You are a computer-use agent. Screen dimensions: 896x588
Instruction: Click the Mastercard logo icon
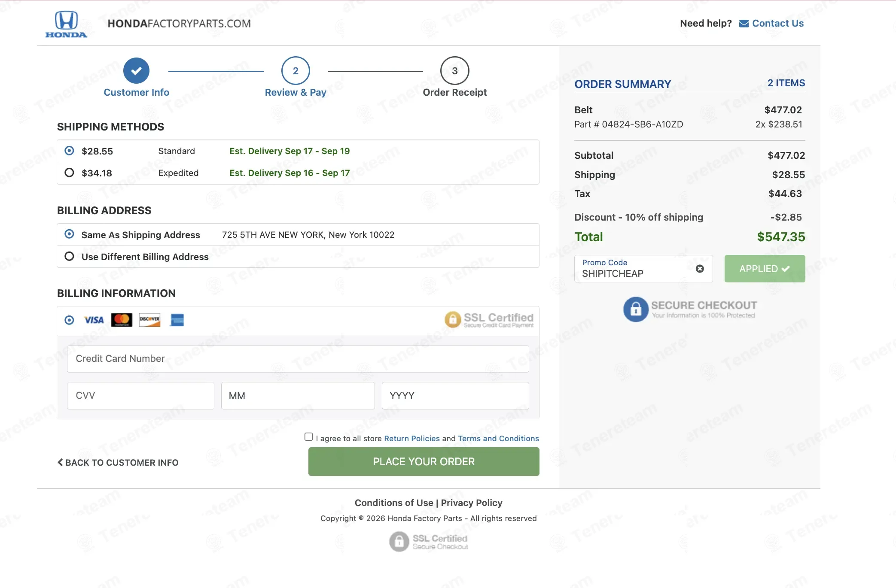(122, 320)
